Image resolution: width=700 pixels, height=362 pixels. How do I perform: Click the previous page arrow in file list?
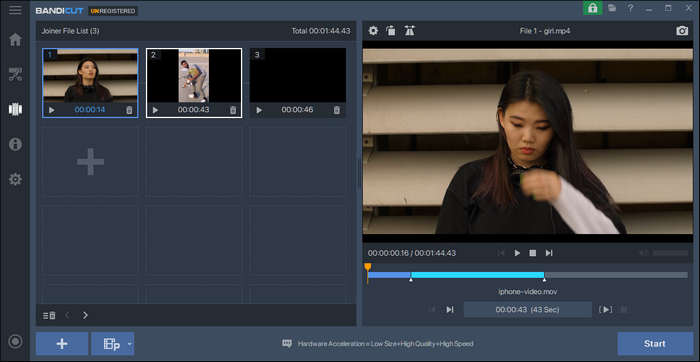67,315
